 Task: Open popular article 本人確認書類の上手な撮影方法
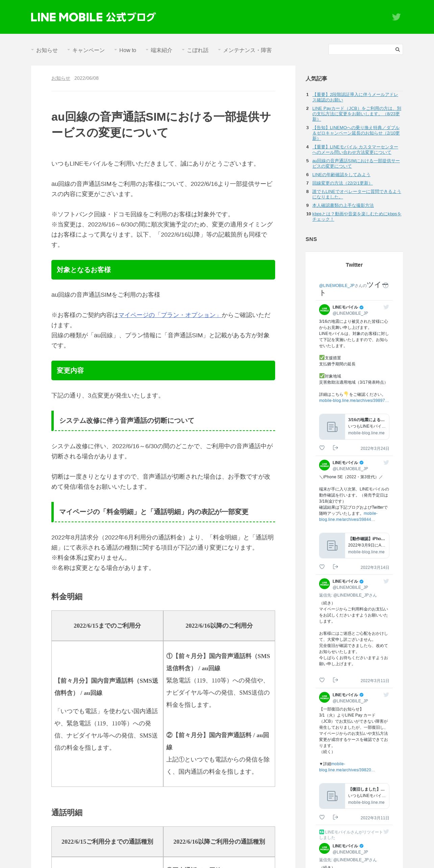[x=343, y=205]
